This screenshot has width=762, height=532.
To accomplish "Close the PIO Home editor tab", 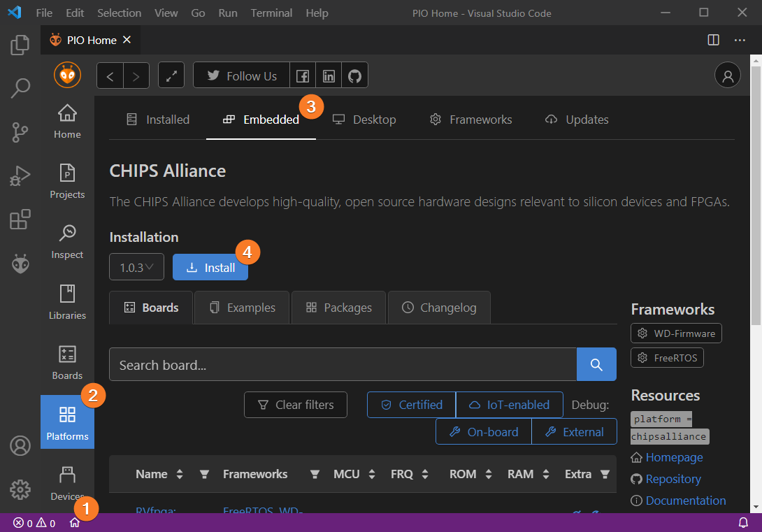I will (127, 40).
